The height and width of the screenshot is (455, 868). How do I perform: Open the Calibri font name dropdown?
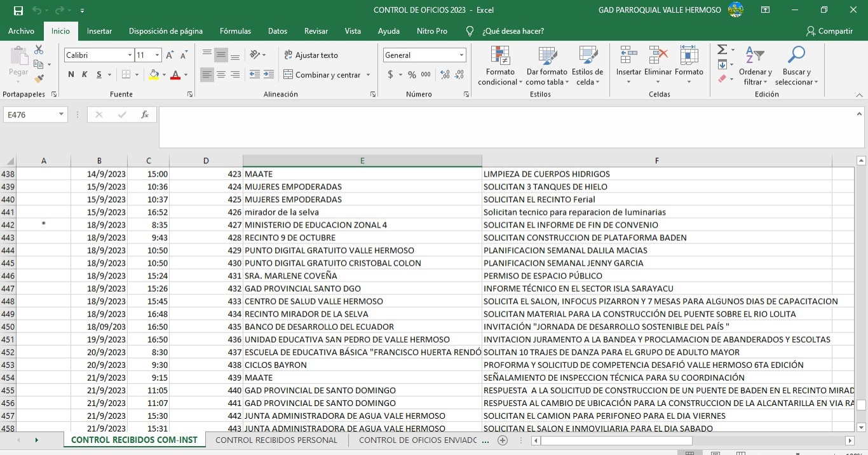click(130, 55)
